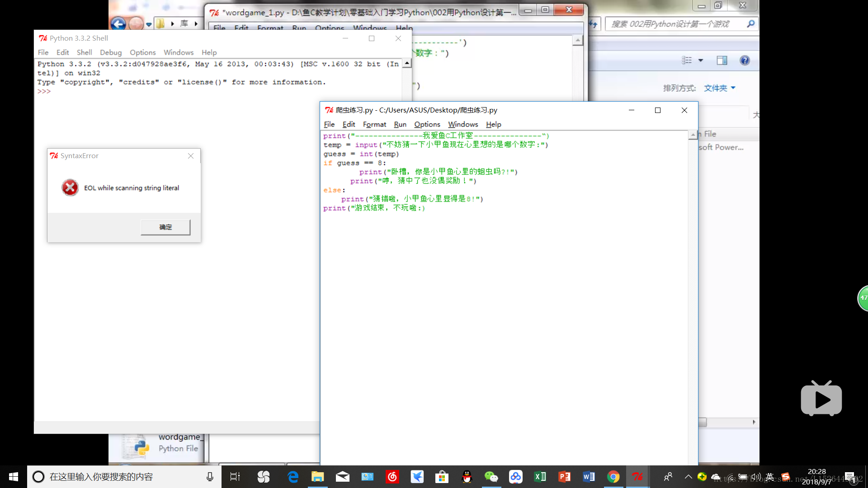Click the Python IDLE icon in taskbar

(x=638, y=477)
